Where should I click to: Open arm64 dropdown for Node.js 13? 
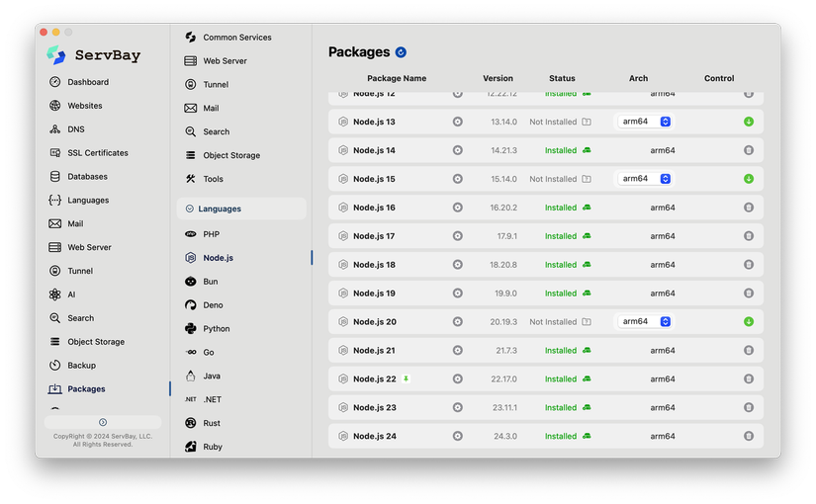click(x=644, y=122)
